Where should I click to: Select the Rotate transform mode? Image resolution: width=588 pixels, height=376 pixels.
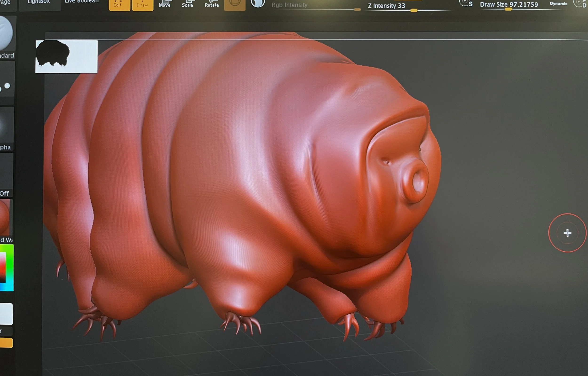212,4
